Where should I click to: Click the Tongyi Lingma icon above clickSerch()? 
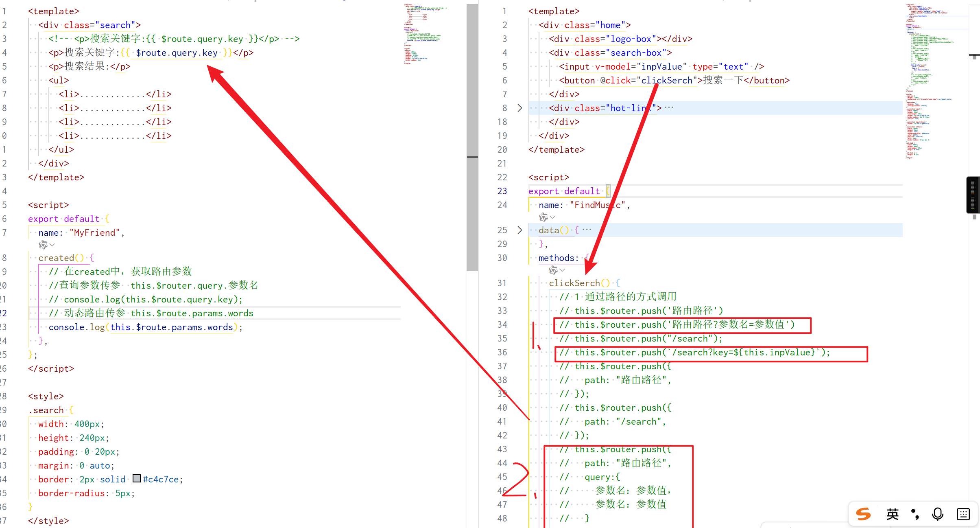[x=553, y=270]
